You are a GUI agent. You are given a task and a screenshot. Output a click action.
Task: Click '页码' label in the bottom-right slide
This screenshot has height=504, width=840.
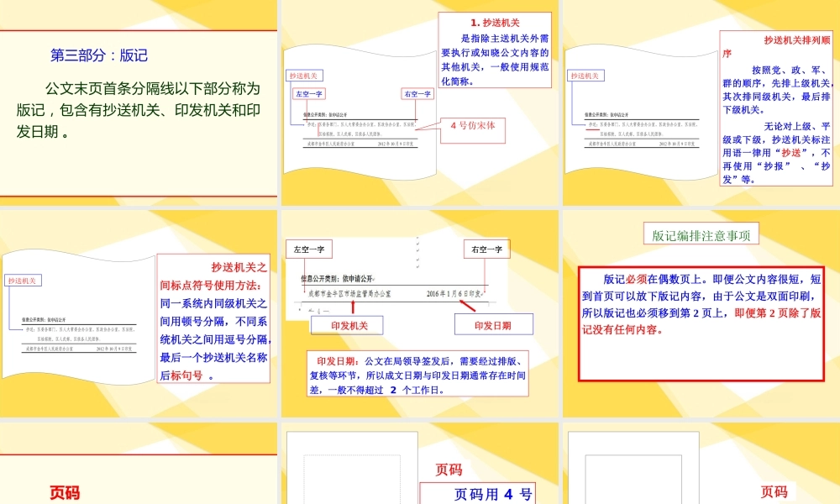click(774, 491)
